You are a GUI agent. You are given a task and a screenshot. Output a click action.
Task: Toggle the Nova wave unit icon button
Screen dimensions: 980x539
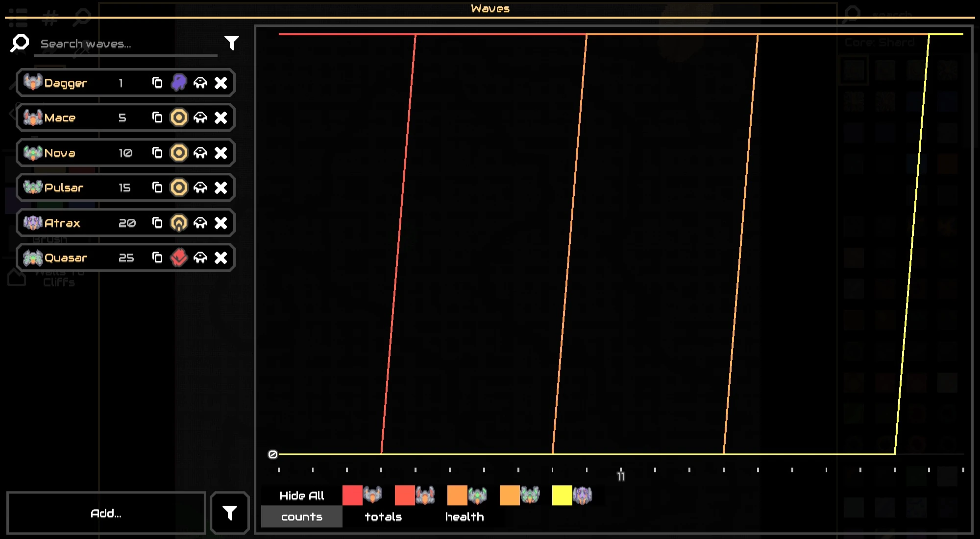[x=200, y=153]
